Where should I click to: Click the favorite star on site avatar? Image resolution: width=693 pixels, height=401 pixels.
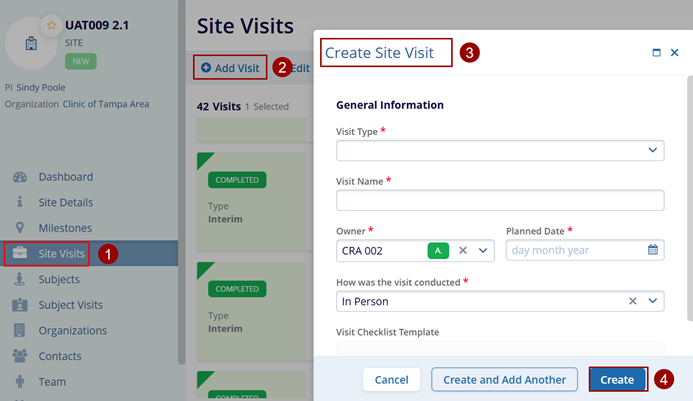pos(51,23)
